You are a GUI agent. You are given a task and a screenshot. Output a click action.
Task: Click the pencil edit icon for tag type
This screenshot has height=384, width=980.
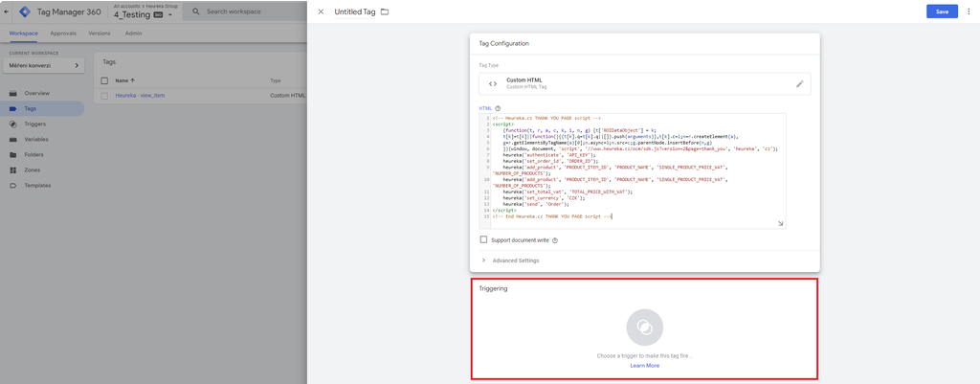pos(799,84)
